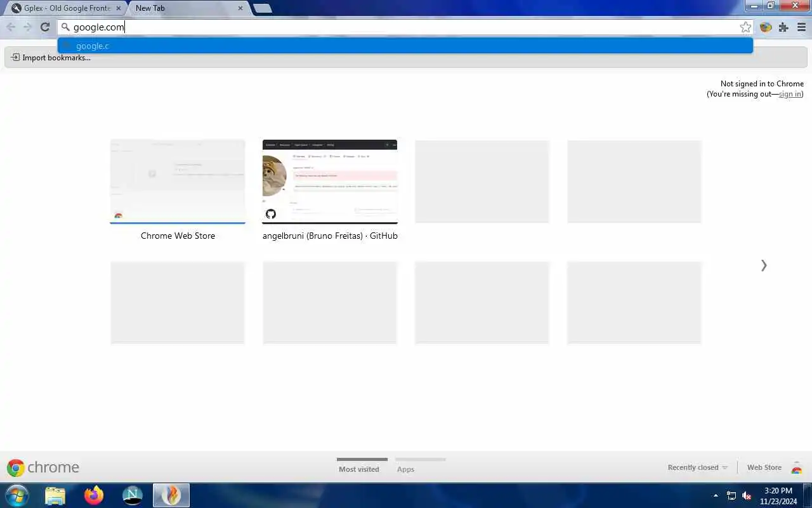Click the sign in link

click(x=790, y=94)
